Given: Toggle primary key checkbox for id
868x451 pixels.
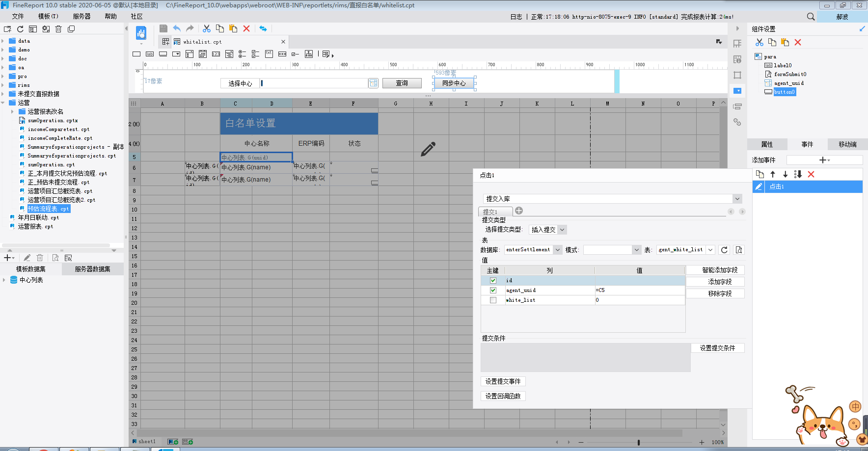Looking at the screenshot, I should coord(493,281).
